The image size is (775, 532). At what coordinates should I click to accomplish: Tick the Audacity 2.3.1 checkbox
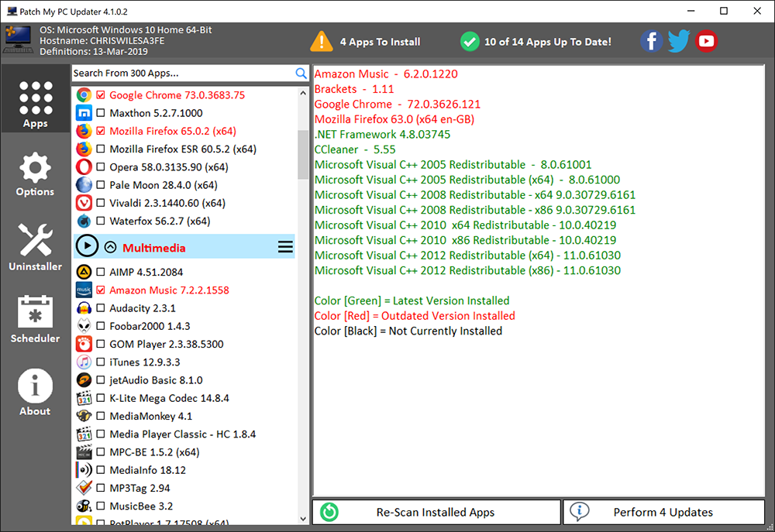pos(101,308)
